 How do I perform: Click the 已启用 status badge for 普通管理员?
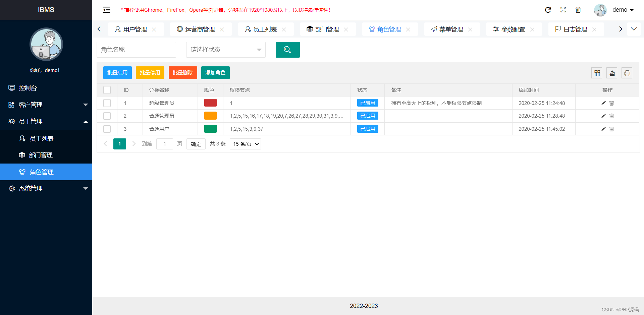[368, 116]
